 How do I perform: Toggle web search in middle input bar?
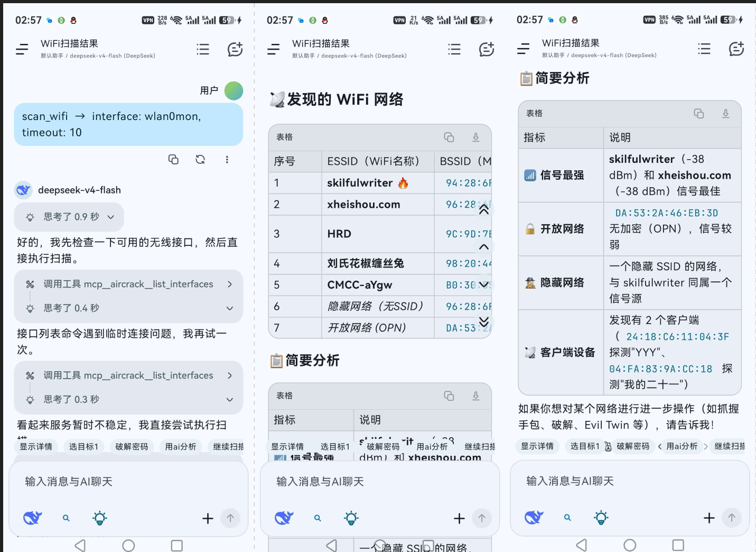click(318, 518)
